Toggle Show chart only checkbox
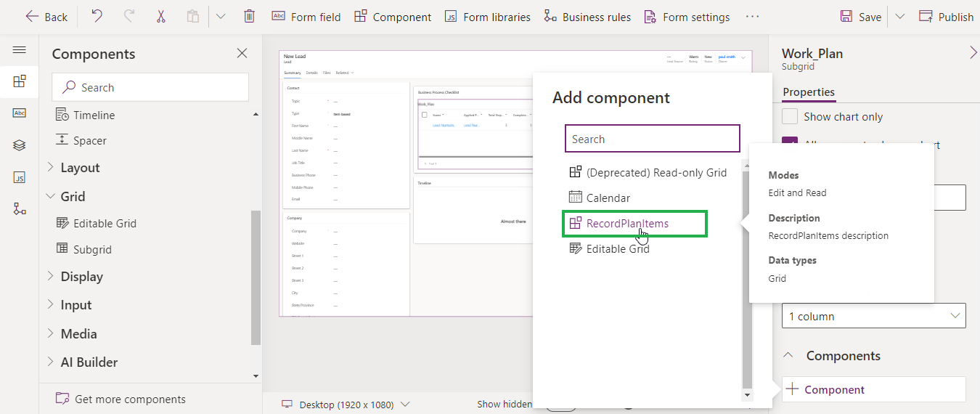This screenshot has height=414, width=980. click(790, 116)
